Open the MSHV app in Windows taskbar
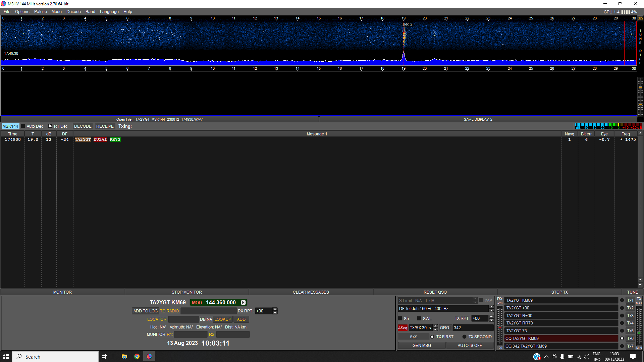 coord(149,356)
